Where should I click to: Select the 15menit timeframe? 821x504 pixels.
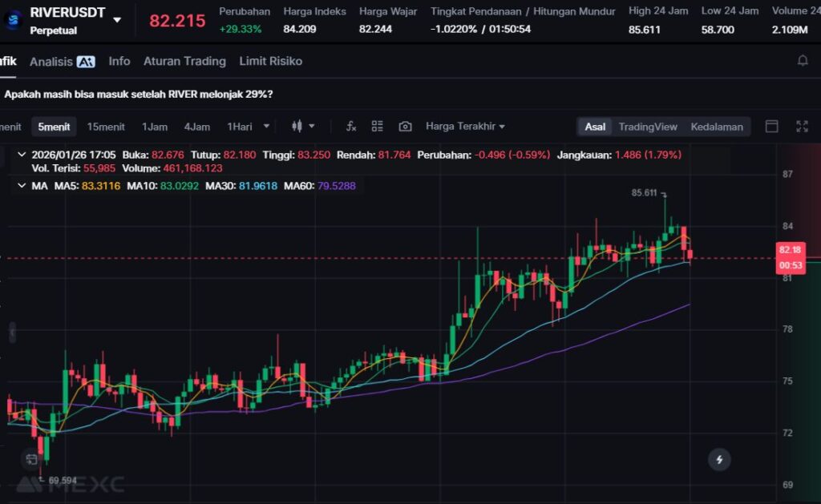click(106, 127)
